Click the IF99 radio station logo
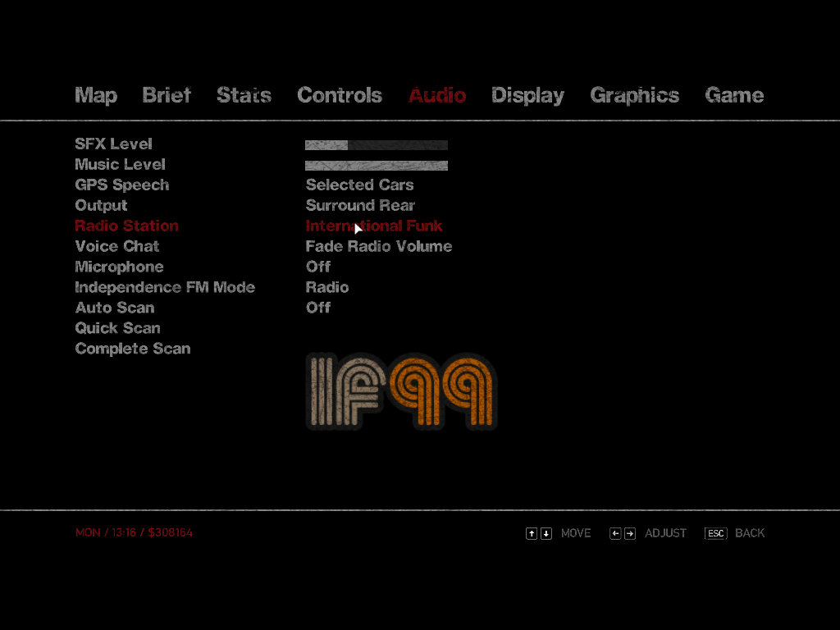 pyautogui.click(x=402, y=391)
